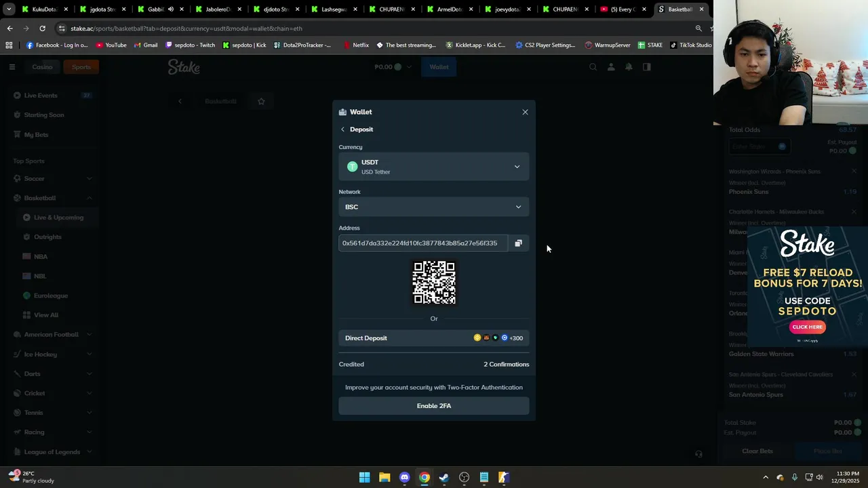Select Live & Upcoming under Basketball
The height and width of the screenshot is (488, 868).
coord(57,218)
